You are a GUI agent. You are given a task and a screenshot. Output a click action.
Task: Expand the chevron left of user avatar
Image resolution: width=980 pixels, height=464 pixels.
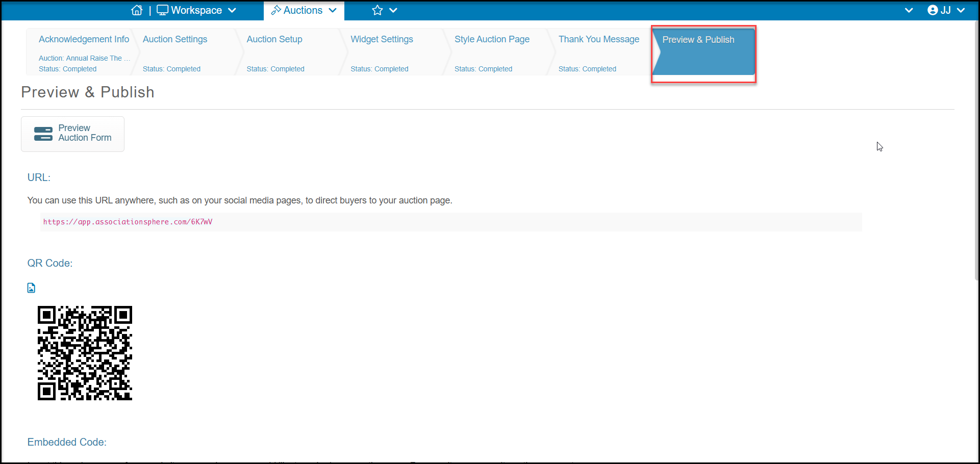(909, 10)
